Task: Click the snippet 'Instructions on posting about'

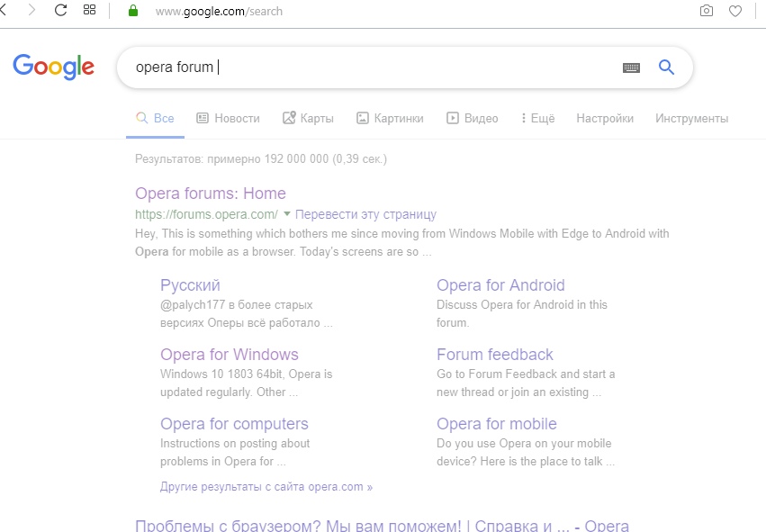Action: tap(235, 444)
